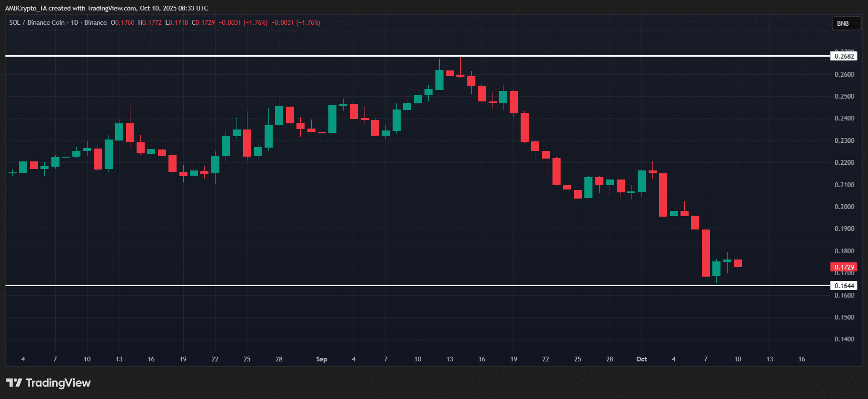Click the Sep label on time axis
This screenshot has height=399, width=868.
[322, 359]
